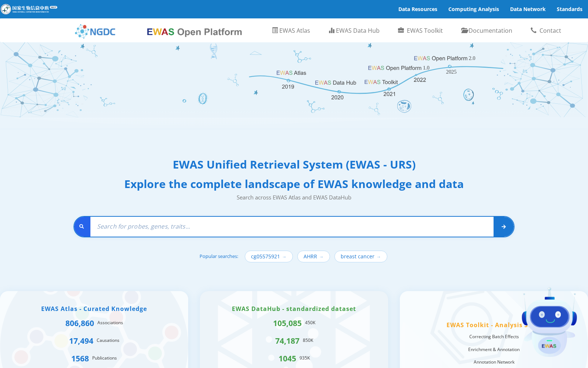Click the magnifier search icon button

(82, 227)
